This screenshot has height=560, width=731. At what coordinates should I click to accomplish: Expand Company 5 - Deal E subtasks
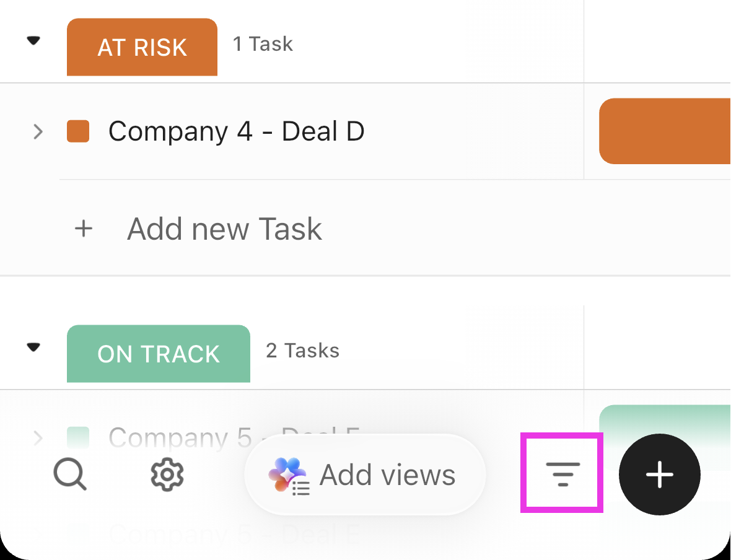click(x=38, y=437)
